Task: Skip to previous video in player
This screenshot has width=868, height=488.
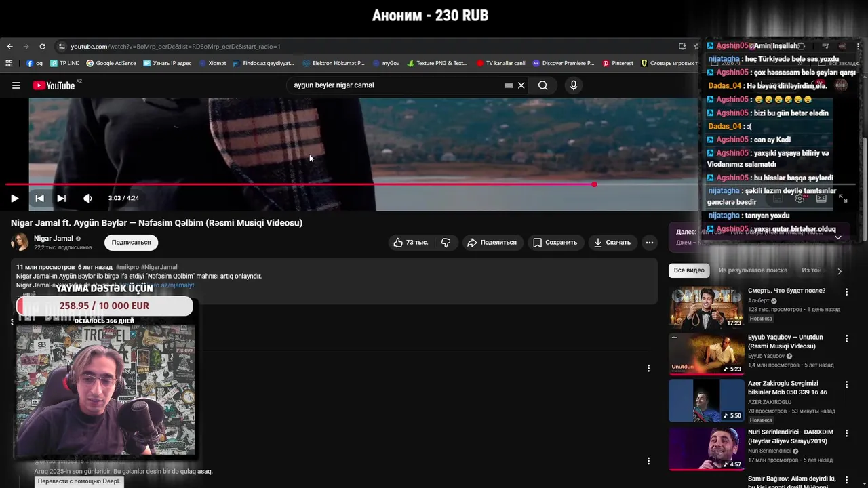Action: pos(39,198)
